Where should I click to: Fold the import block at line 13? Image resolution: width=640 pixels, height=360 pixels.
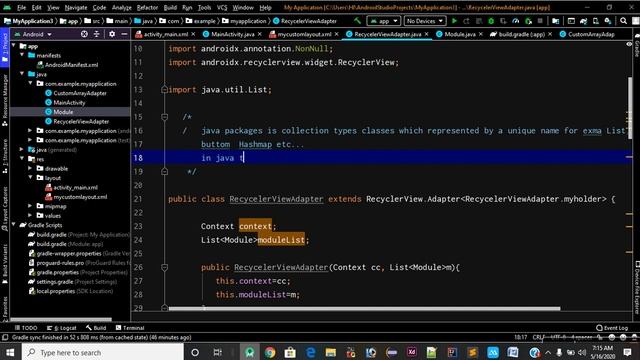pos(164,89)
